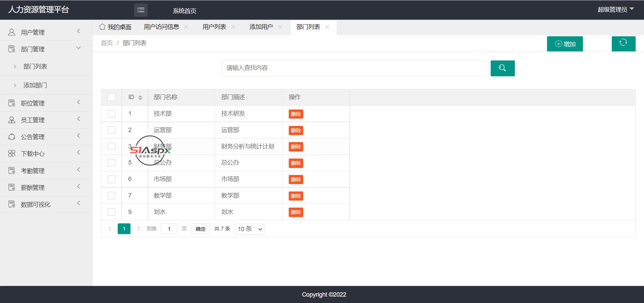Click the icon beside 职位管理
644x303 pixels.
coord(12,103)
